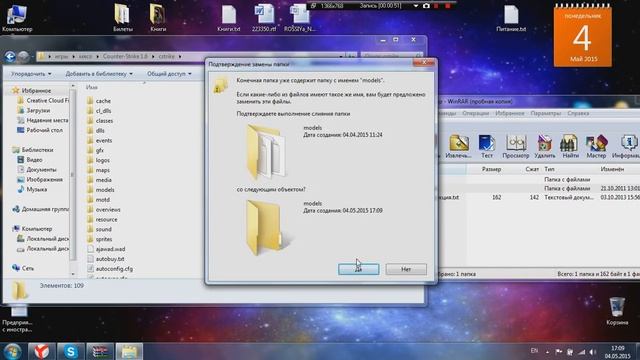Select the classes folder
Image resolution: width=640 pixels, height=360 pixels.
pos(100,120)
